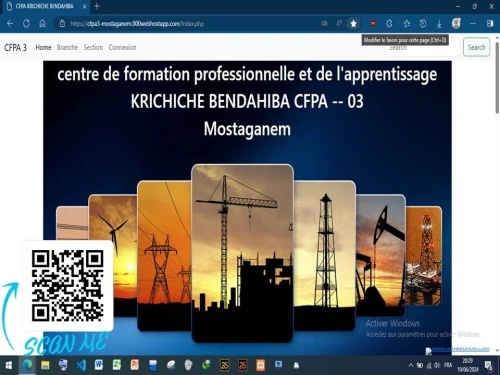Open the volume control in the tray
The image size is (500, 375).
click(437, 365)
